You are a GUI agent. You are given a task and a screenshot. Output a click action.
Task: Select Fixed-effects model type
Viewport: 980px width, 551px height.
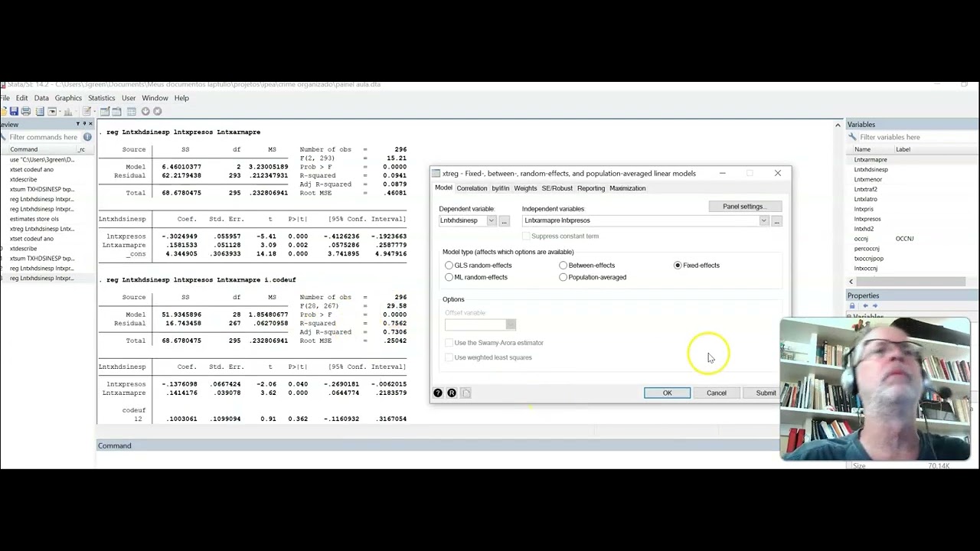tap(678, 266)
